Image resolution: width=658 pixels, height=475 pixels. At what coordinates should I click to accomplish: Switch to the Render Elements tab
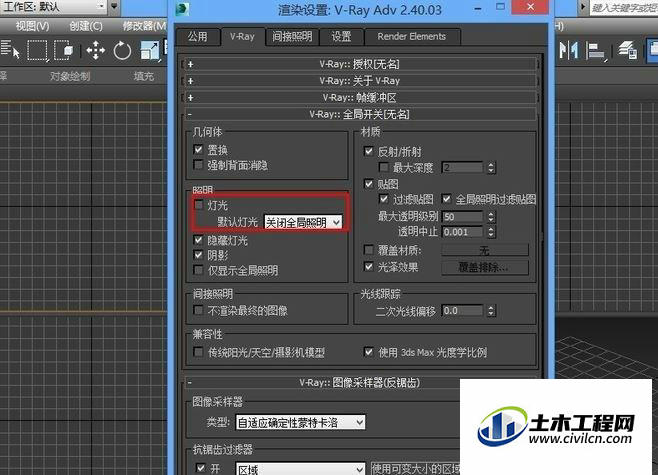click(411, 37)
